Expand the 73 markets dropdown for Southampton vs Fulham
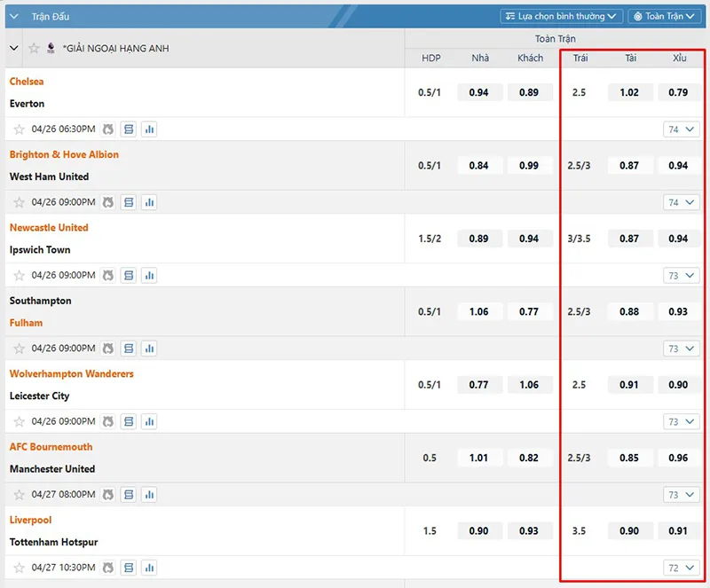This screenshot has width=710, height=588. tap(682, 349)
